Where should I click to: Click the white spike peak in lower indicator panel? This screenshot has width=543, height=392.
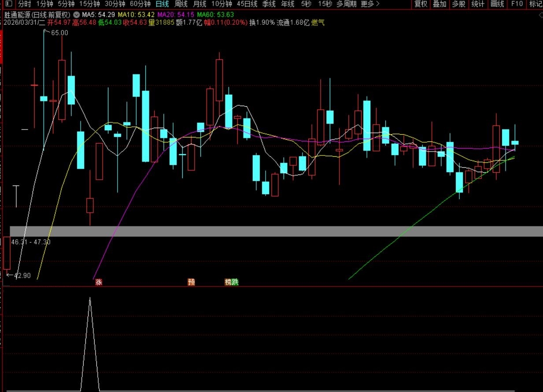click(90, 299)
